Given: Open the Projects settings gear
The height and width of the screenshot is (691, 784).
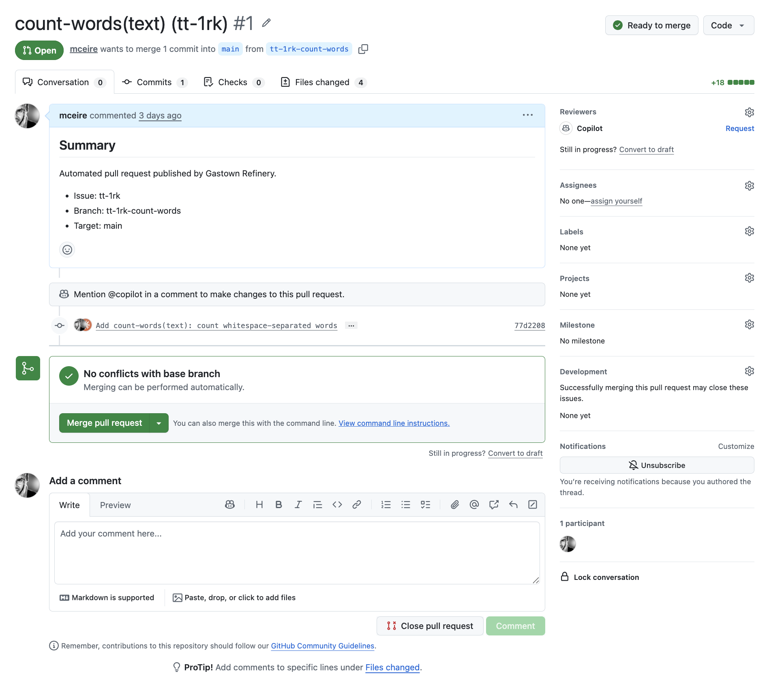Looking at the screenshot, I should 749,278.
